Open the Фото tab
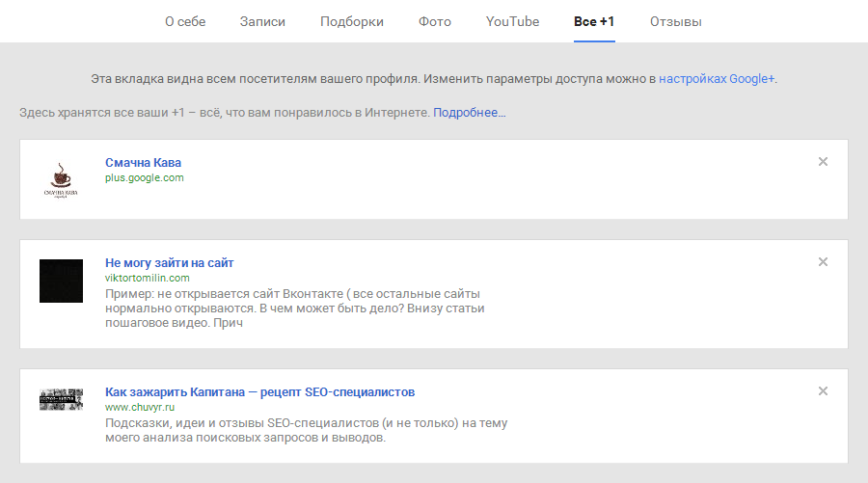The height and width of the screenshot is (483, 868). (x=435, y=21)
